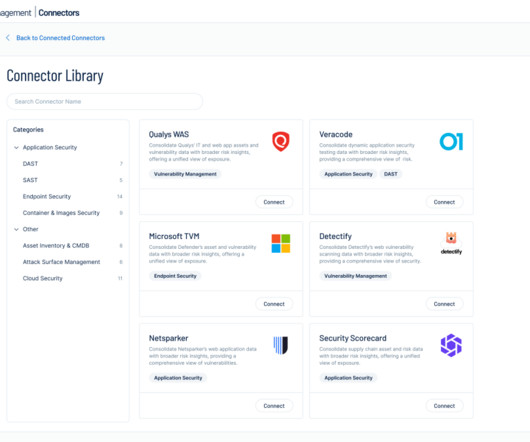Click the Security Scorecard purple hexagon logo
This screenshot has width=530, height=442.
point(451,345)
